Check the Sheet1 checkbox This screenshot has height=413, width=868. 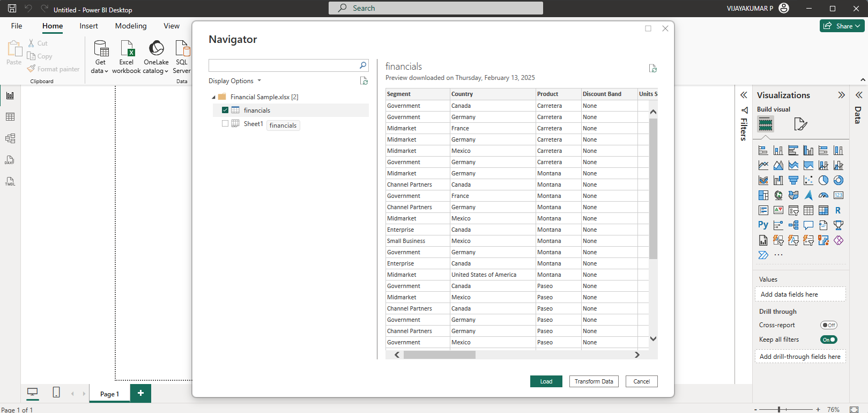225,123
